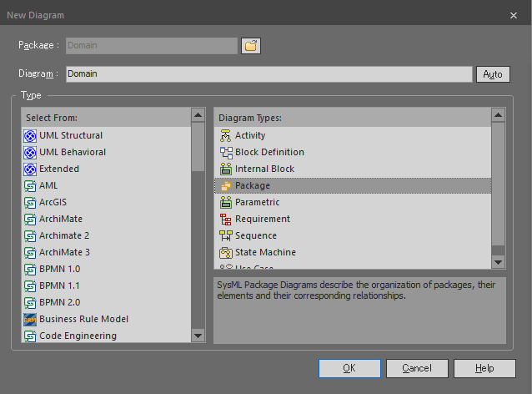Click Diagram Types scroll down arrow
Viewport: 532px width, 394px height.
pyautogui.click(x=498, y=262)
